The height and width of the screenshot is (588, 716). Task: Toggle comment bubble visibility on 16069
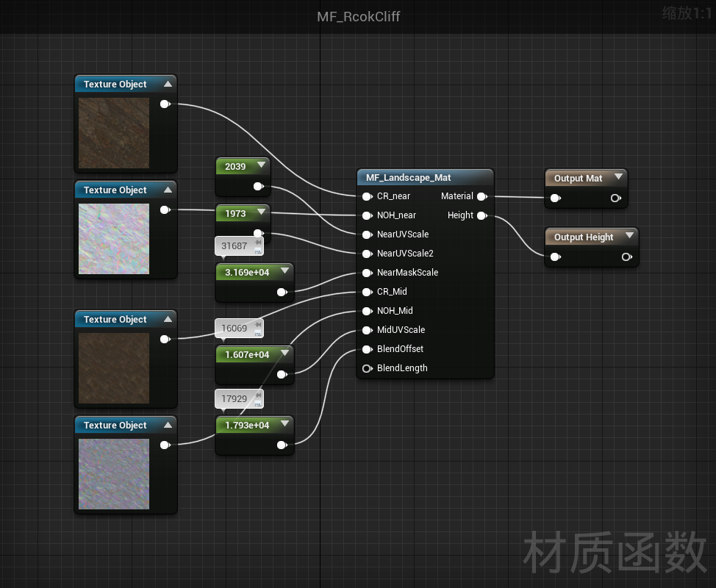(x=258, y=334)
